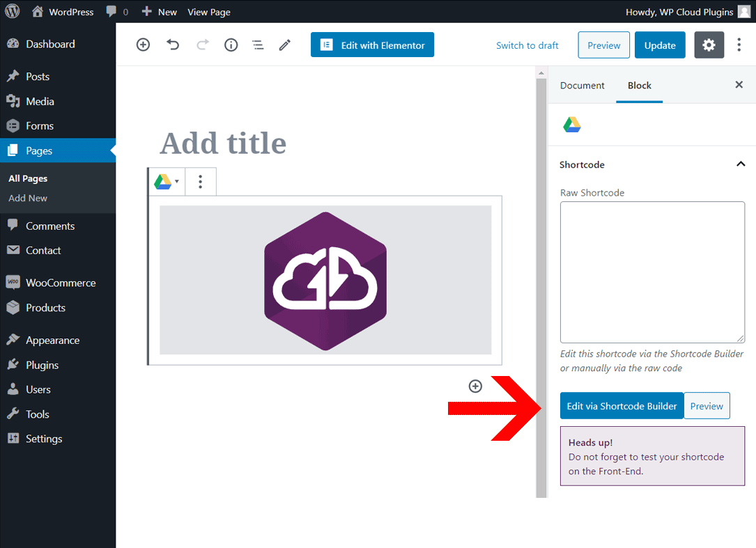This screenshot has width=756, height=548.
Task: Click Add New under Pages
Action: (28, 198)
